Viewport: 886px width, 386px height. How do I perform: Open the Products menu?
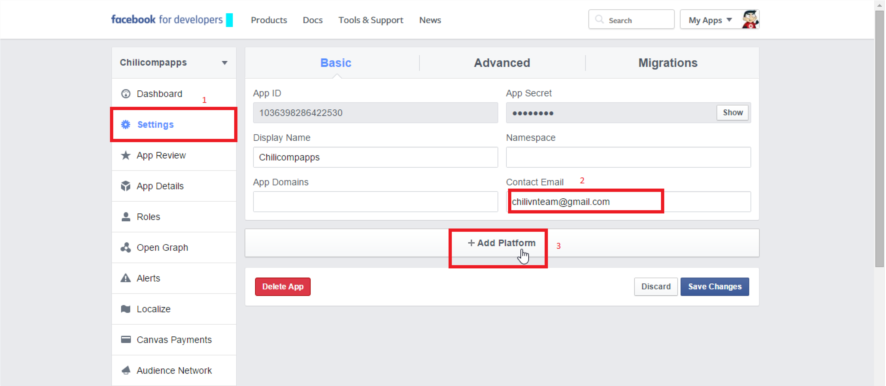click(269, 20)
